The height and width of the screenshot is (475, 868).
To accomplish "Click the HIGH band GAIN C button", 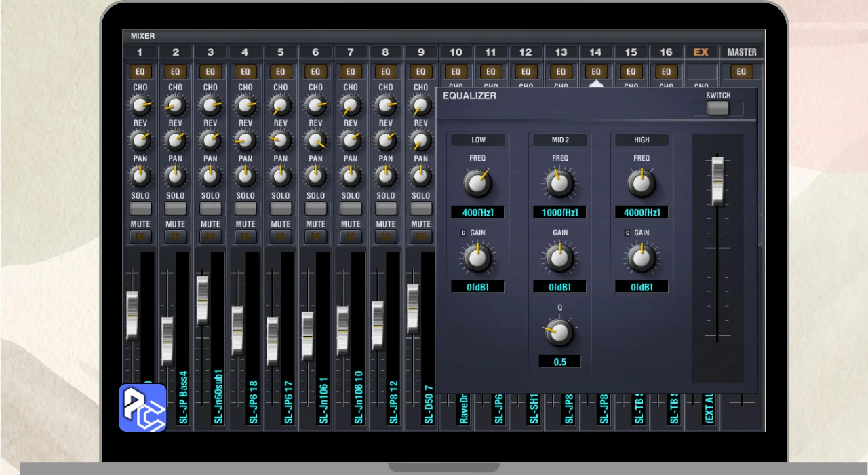I will 627,233.
